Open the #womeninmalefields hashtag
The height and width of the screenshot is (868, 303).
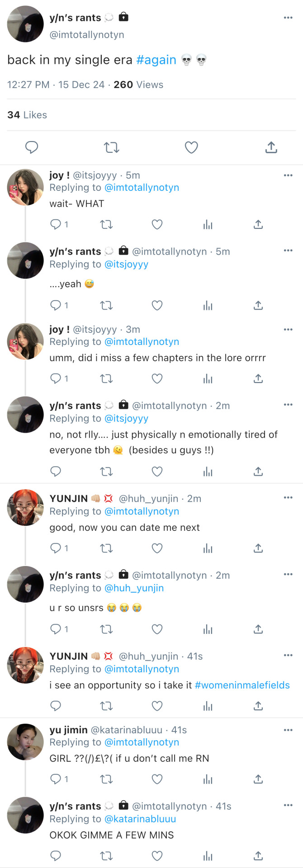(242, 685)
